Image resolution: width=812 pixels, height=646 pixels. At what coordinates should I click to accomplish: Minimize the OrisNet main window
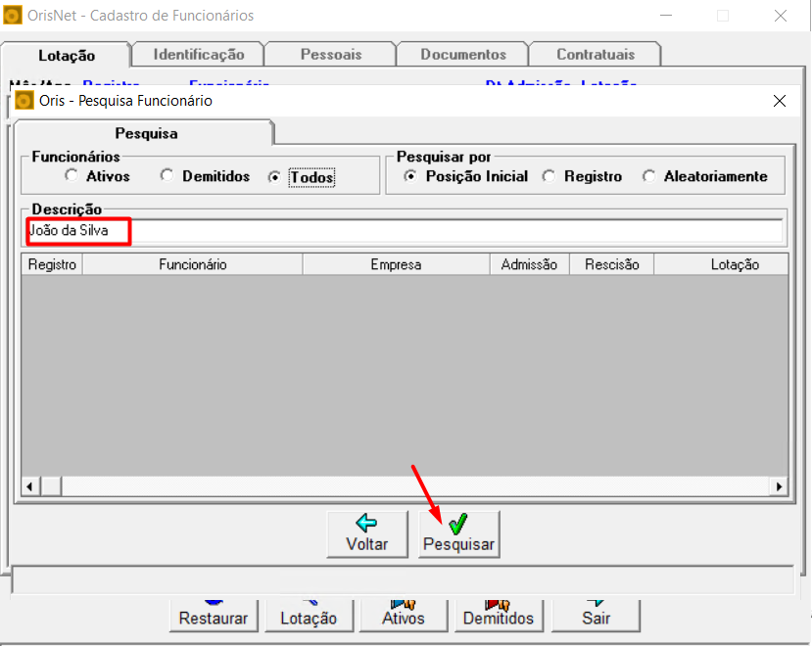[666, 16]
